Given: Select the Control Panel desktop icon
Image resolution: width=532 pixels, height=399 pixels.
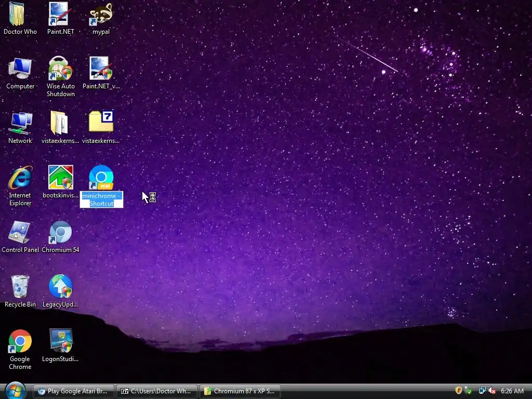Looking at the screenshot, I should click(20, 232).
